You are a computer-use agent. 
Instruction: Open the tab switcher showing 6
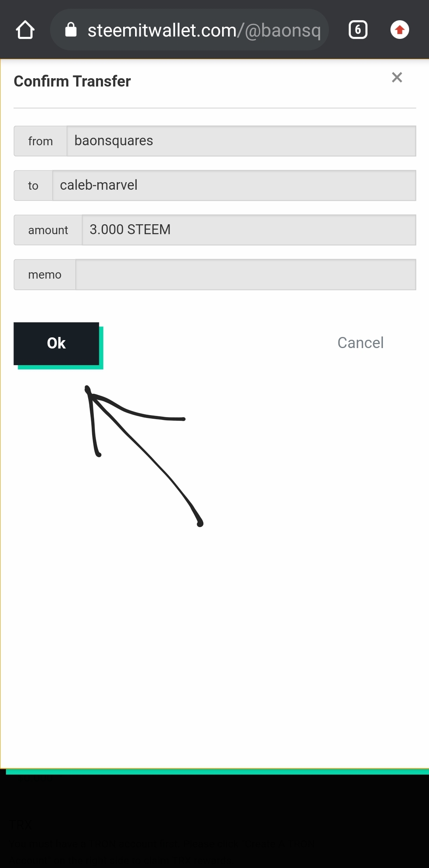(x=358, y=30)
